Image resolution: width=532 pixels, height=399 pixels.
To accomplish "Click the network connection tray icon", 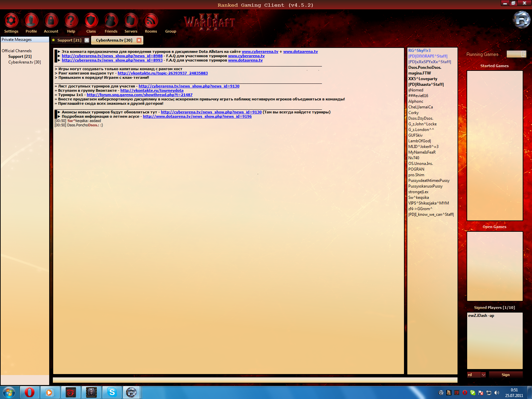I will (x=489, y=393).
